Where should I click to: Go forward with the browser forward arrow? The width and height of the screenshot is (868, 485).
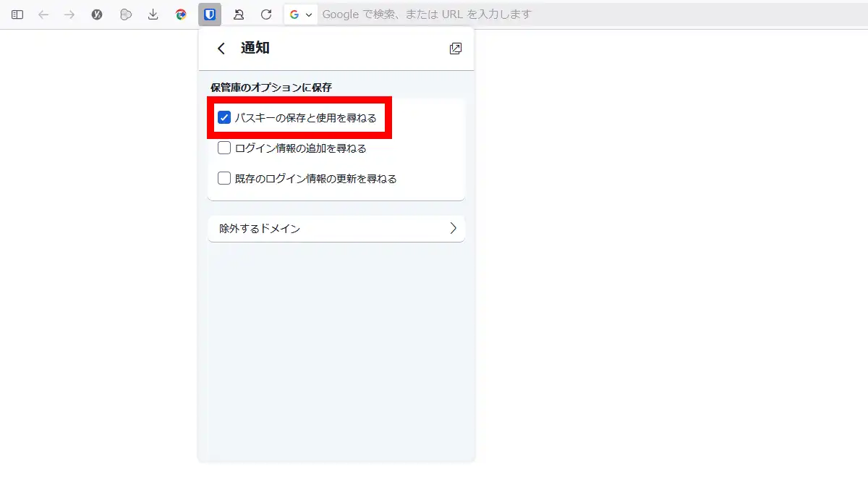69,14
